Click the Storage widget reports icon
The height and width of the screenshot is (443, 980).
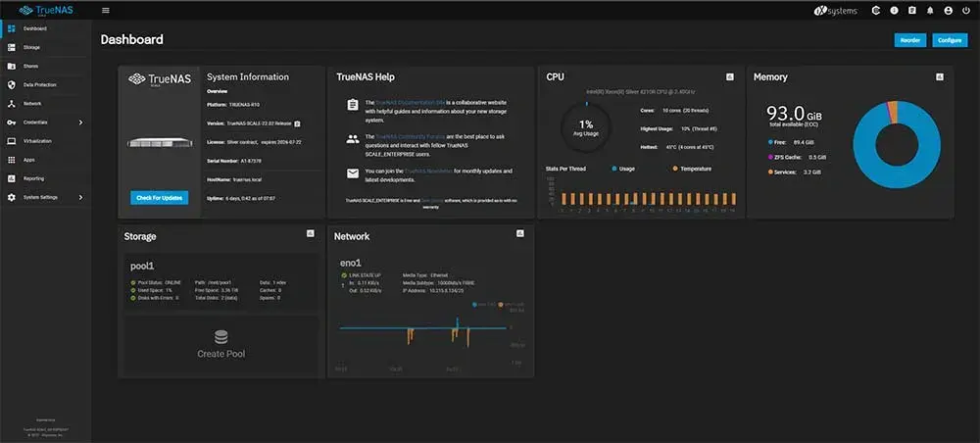(x=310, y=233)
